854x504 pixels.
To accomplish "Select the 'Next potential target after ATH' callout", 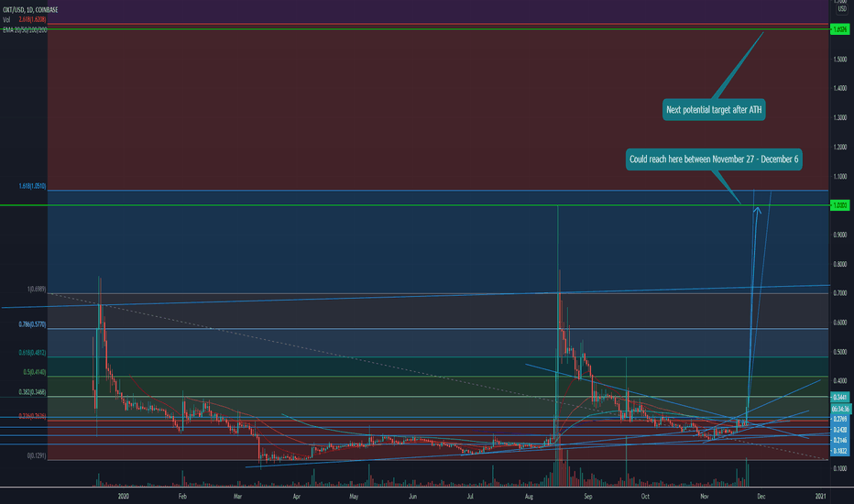I will (714, 110).
